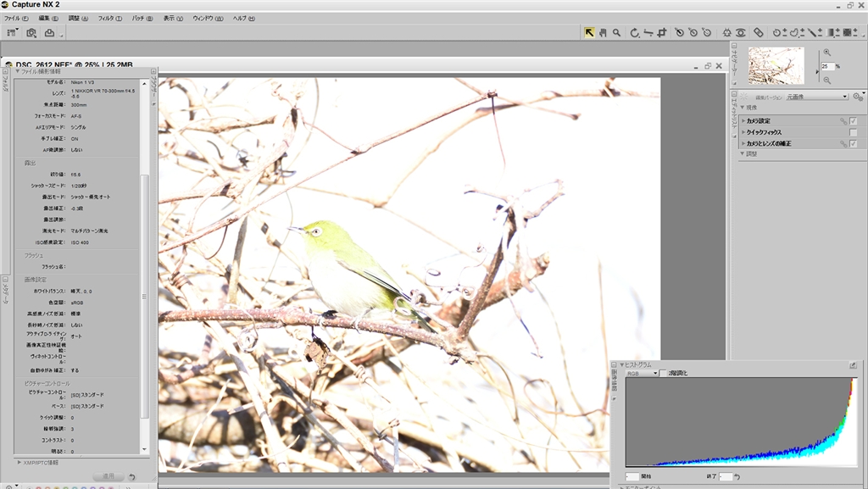Select the red-eye control point tool
The height and width of the screenshot is (489, 868).
coord(741,33)
